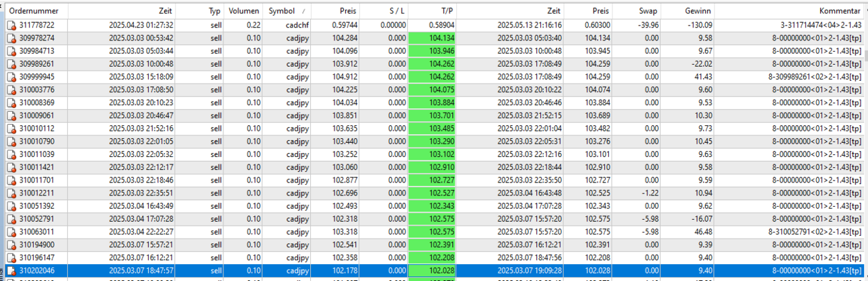Click the order icon beside order 310009061

11,115
